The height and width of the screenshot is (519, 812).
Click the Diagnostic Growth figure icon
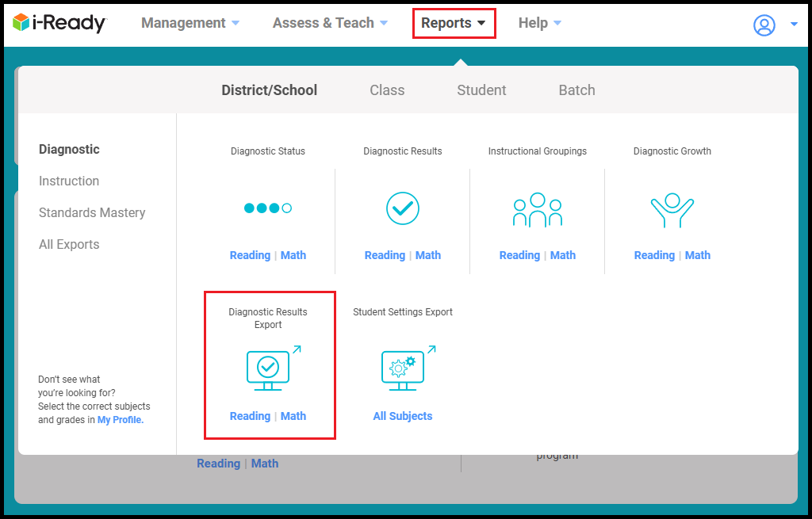(672, 210)
